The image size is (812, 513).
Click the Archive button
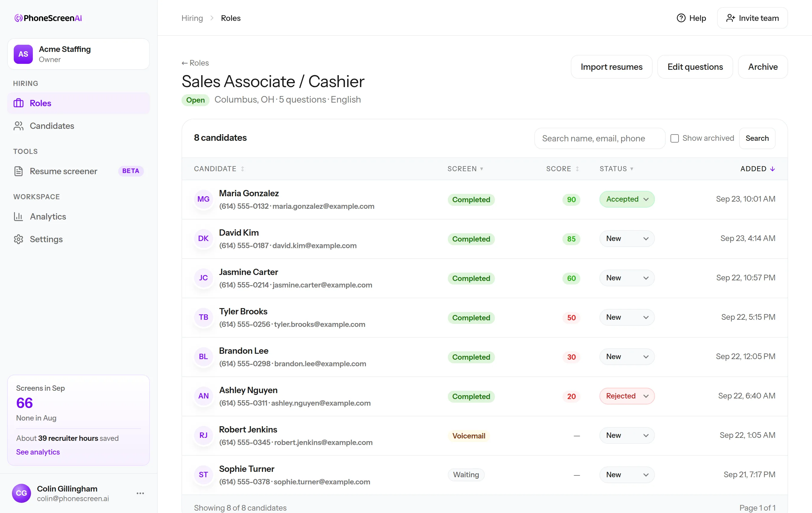coord(763,67)
